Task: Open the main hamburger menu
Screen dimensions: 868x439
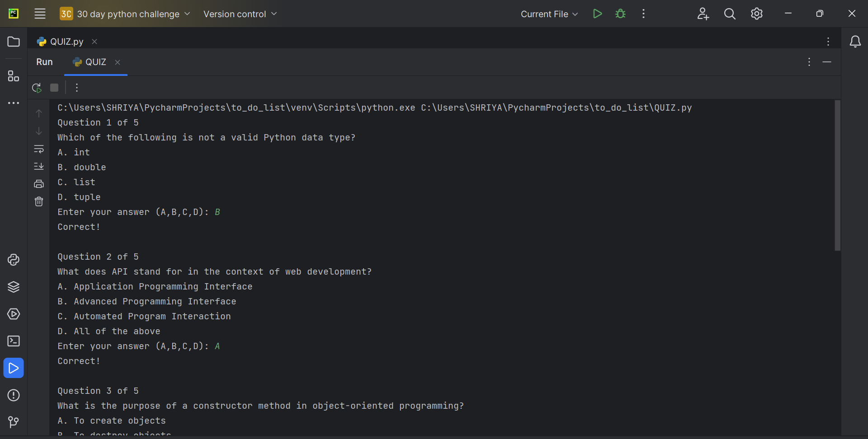Action: pos(40,14)
